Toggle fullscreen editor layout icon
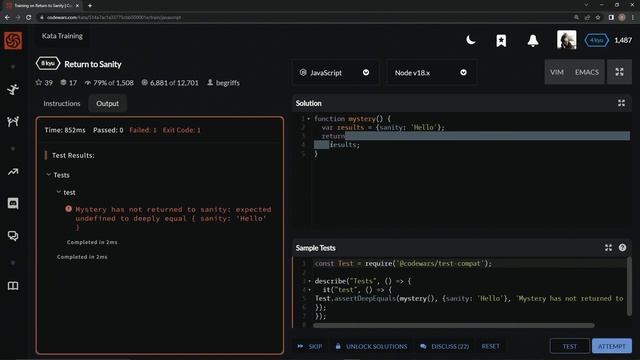This screenshot has height=360, width=640. [x=619, y=72]
